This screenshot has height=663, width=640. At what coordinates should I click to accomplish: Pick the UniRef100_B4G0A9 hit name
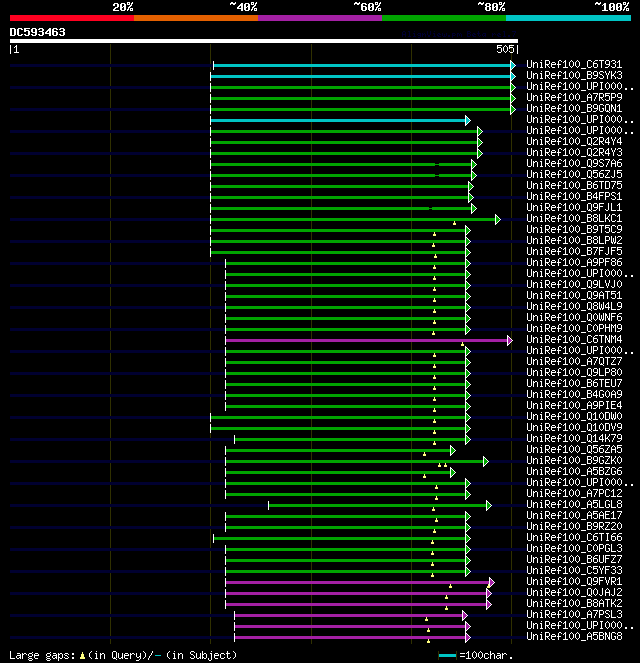574,394
